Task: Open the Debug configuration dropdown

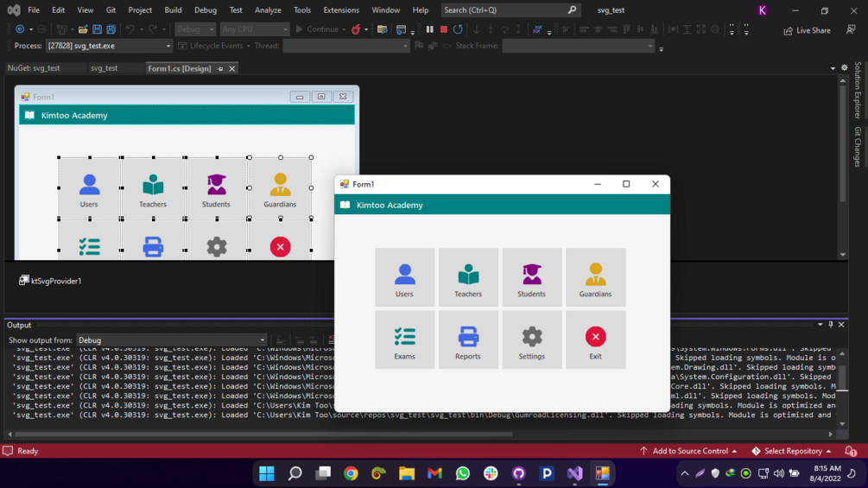Action: point(195,29)
